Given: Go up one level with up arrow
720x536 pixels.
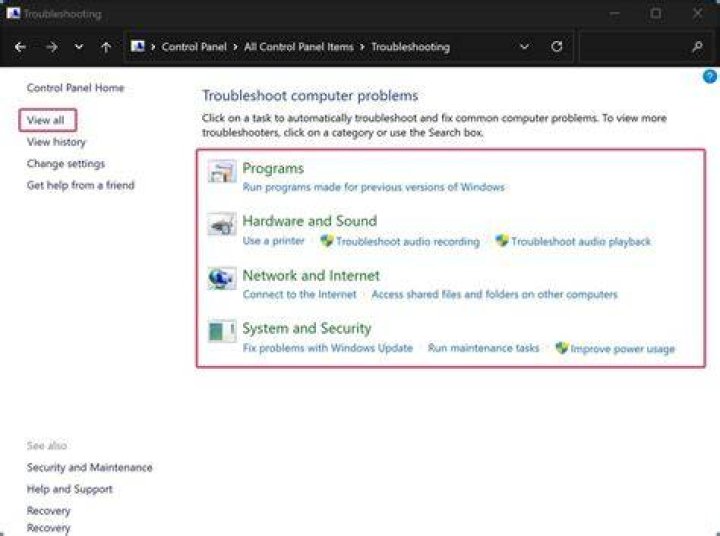Looking at the screenshot, I should tap(106, 47).
